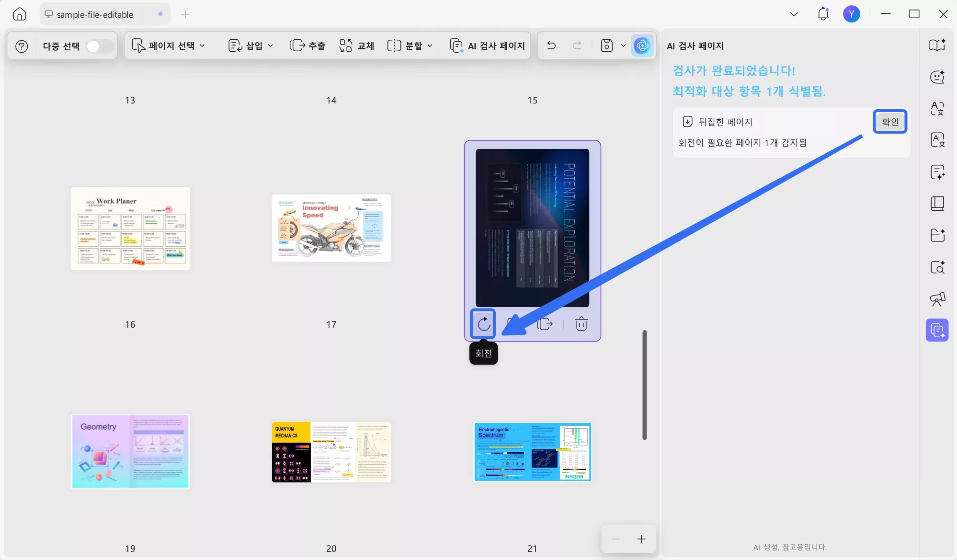Delete page 18 with the trash icon
The width and height of the screenshot is (957, 560).
pos(581,324)
